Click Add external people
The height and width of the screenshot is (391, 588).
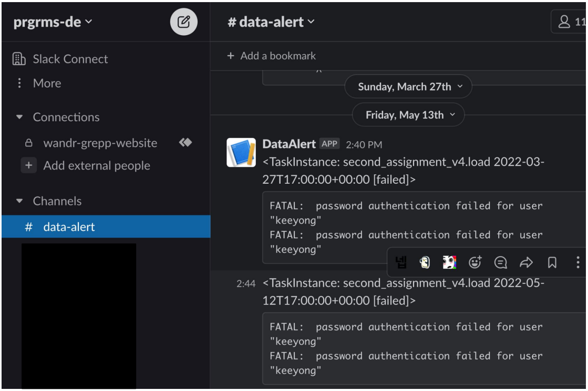tap(97, 165)
